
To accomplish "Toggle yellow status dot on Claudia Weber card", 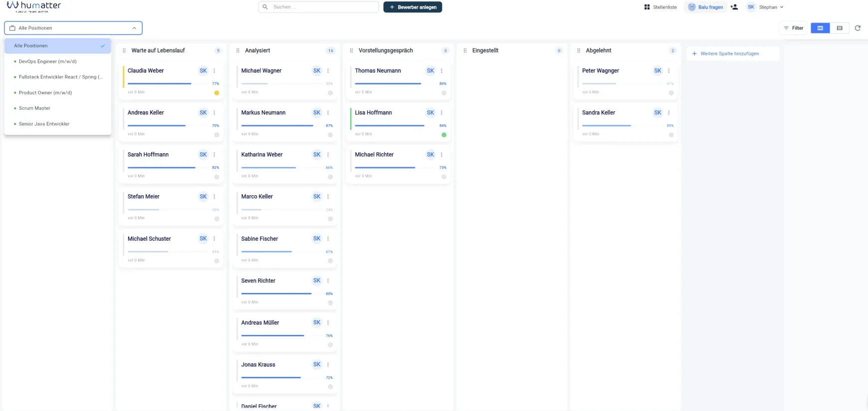I will [217, 93].
